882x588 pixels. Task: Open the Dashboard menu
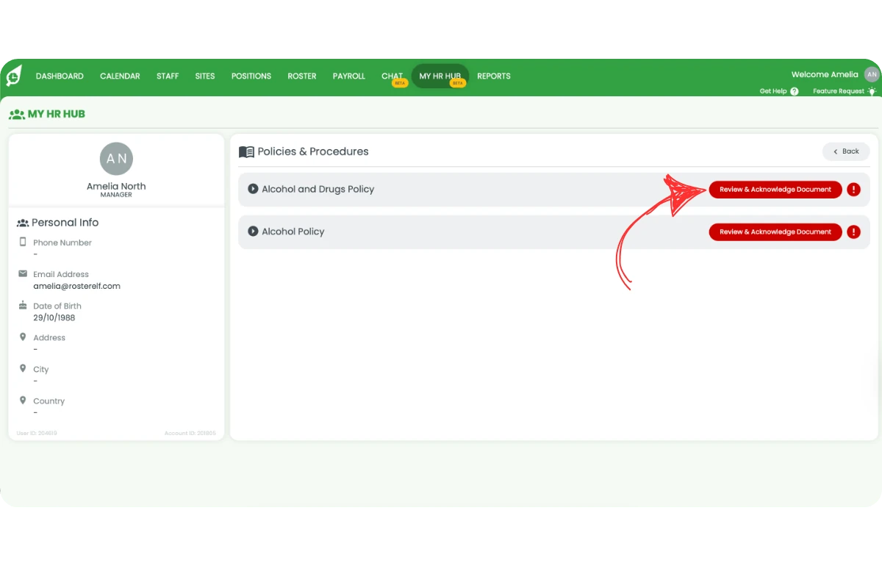(60, 76)
